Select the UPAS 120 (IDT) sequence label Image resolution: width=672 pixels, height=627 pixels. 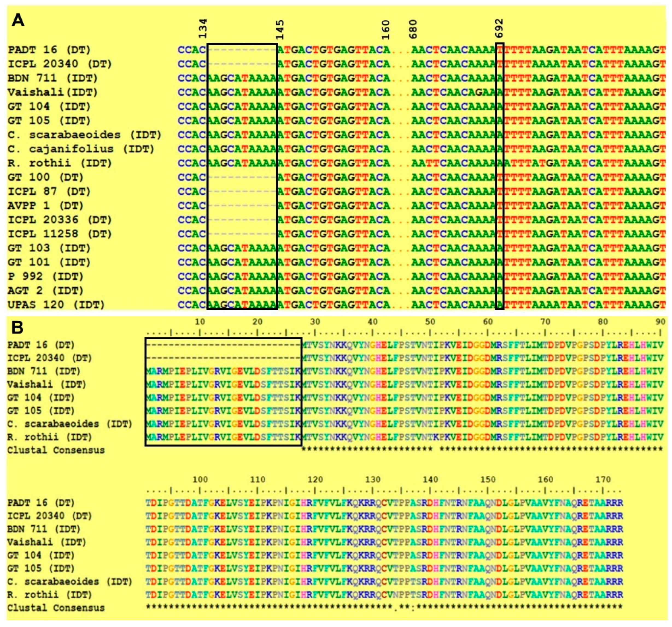pyautogui.click(x=56, y=305)
